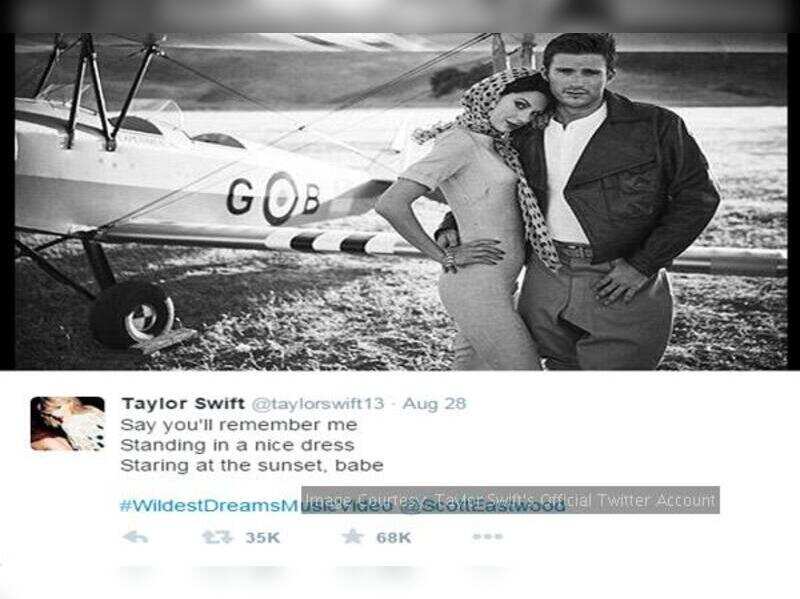
Task: Click the line "Staring at the sunset, babe"
Action: (252, 466)
